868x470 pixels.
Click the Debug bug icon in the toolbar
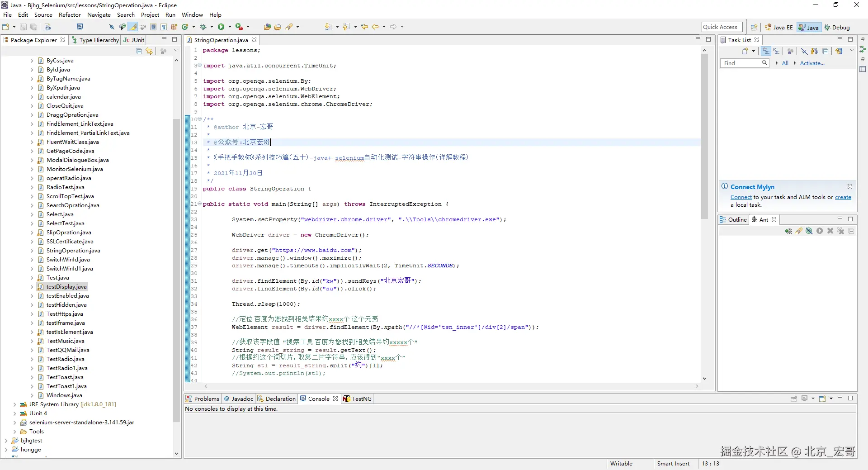tap(203, 27)
